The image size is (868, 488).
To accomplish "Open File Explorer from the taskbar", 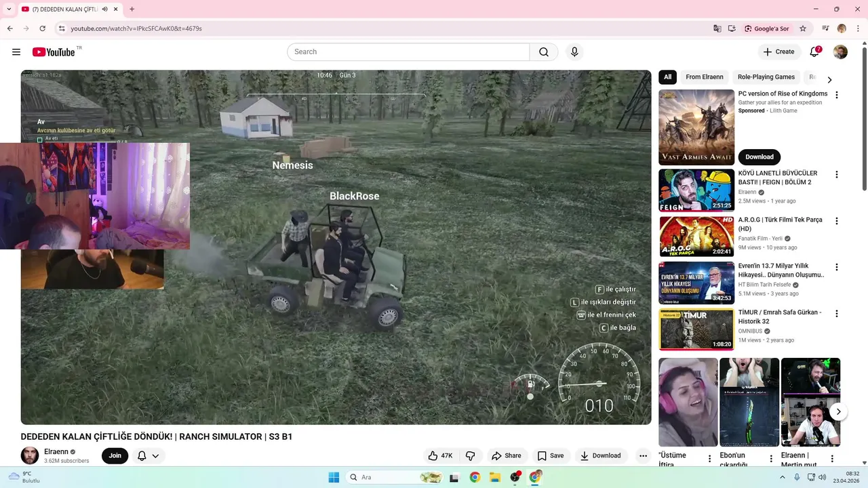I will coord(495,477).
